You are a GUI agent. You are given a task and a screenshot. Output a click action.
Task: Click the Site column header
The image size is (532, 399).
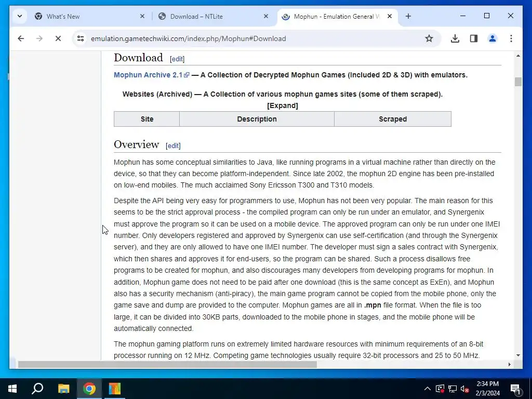pyautogui.click(x=147, y=119)
